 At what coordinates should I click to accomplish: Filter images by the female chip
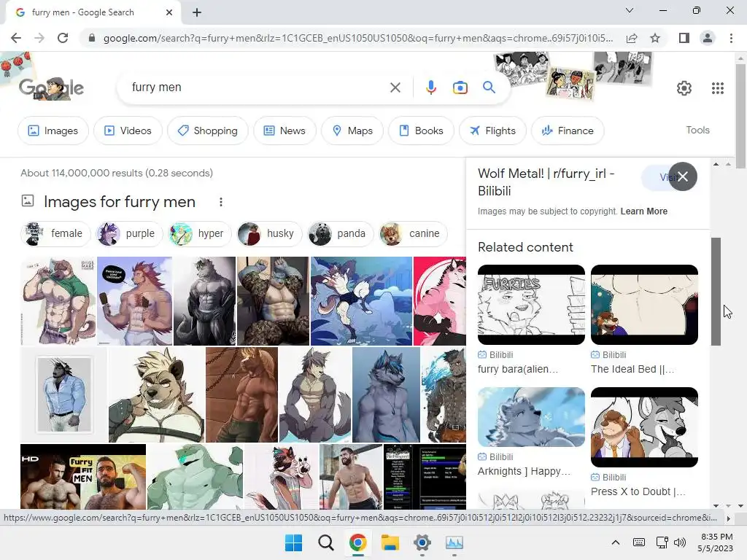point(55,234)
